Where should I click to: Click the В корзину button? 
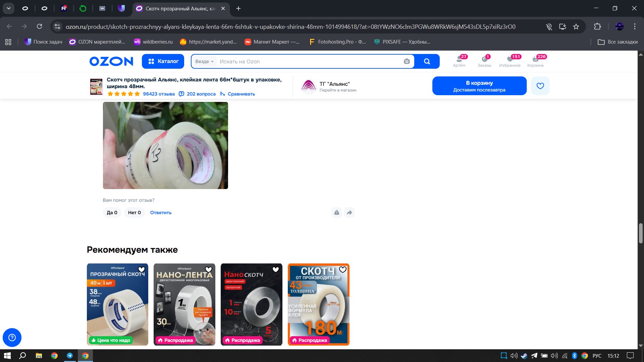(479, 86)
